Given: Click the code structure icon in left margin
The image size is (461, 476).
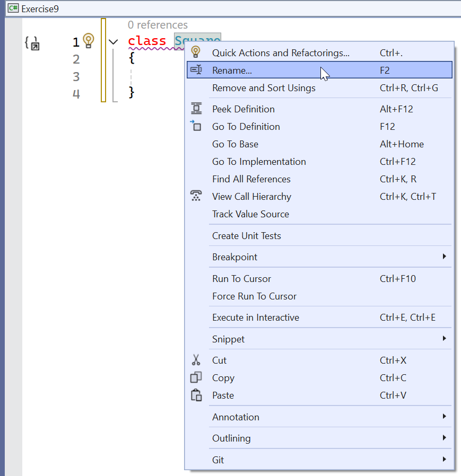Looking at the screenshot, I should (x=32, y=43).
